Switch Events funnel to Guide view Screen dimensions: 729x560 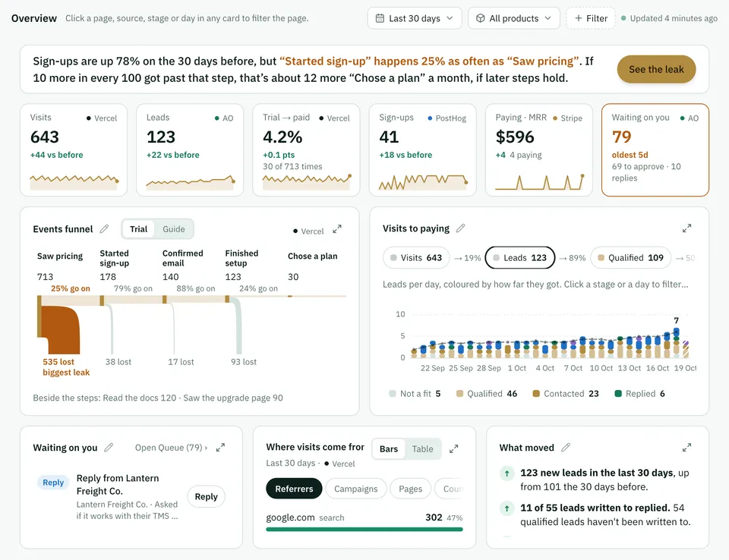[x=174, y=229]
